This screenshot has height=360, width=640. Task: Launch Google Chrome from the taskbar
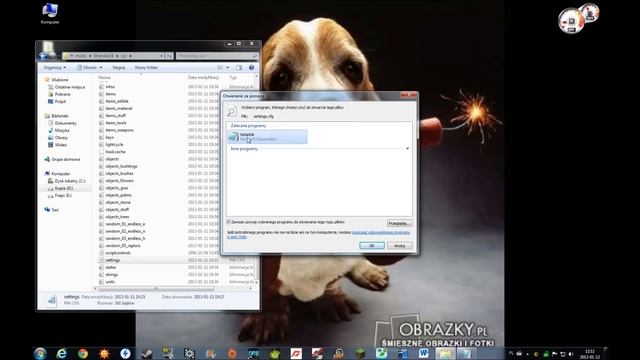pyautogui.click(x=83, y=353)
